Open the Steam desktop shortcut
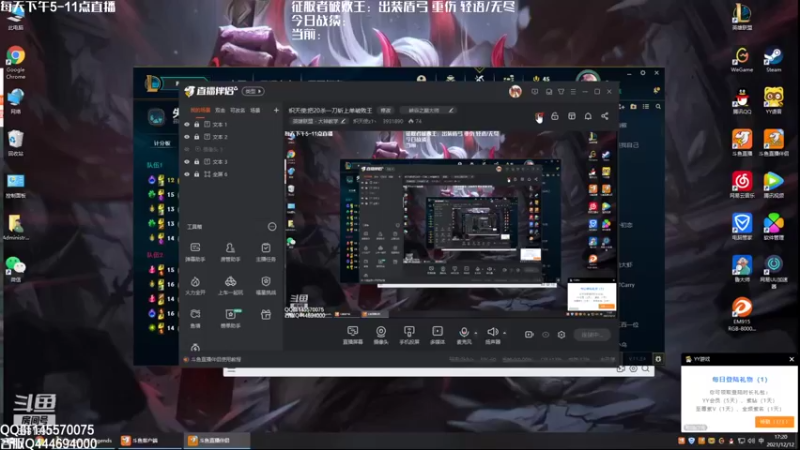Screen dimensions: 800x450 coord(773,60)
